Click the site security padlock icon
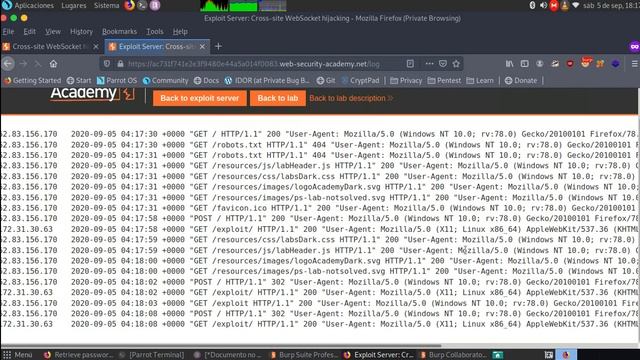 [x=120, y=64]
